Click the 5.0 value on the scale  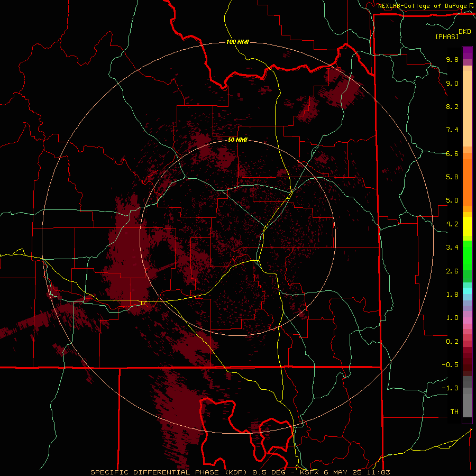[x=452, y=200]
